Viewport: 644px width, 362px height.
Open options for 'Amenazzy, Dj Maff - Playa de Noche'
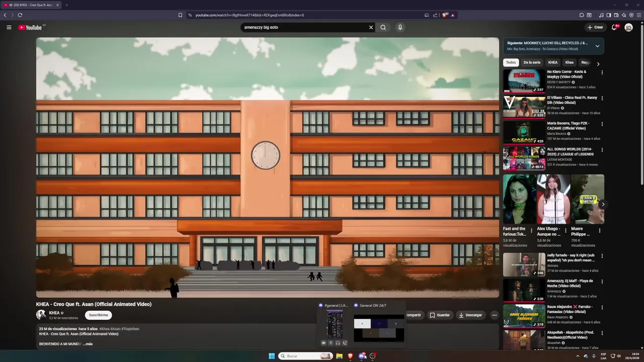[602, 282]
